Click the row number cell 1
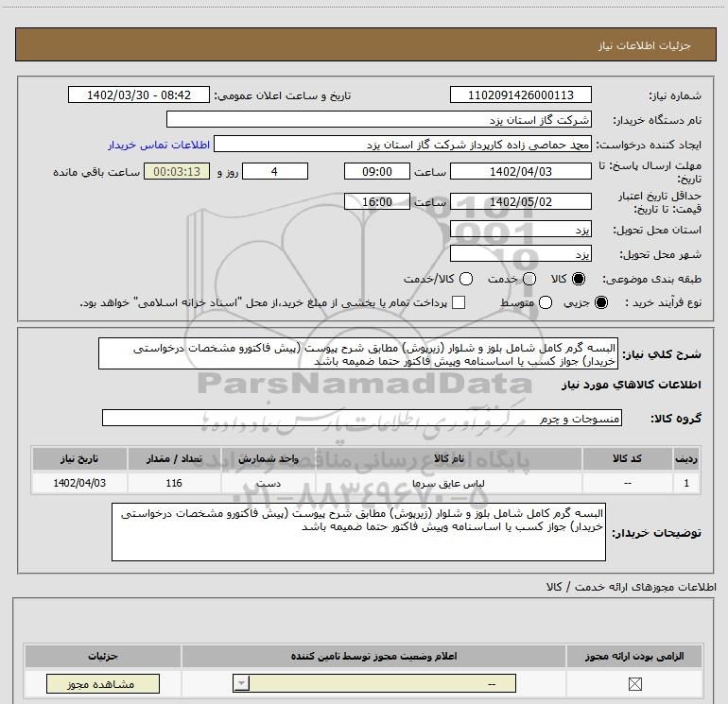Viewport: 728px width, 704px height. (x=686, y=483)
